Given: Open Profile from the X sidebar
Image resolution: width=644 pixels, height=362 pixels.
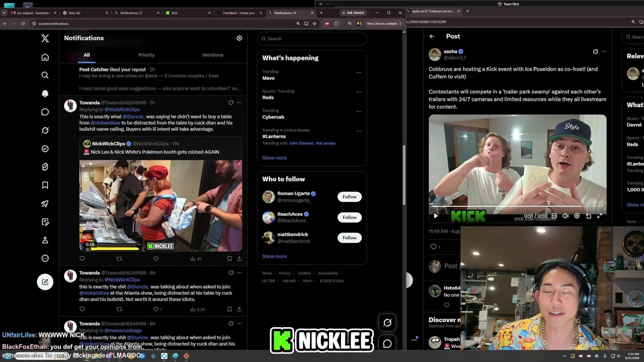Looking at the screenshot, I should [x=45, y=240].
